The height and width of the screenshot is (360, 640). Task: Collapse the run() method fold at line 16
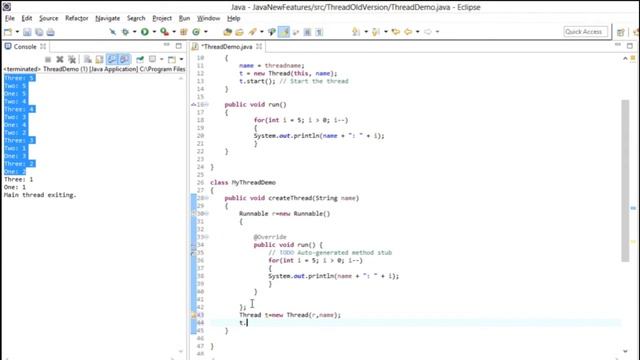(207, 104)
